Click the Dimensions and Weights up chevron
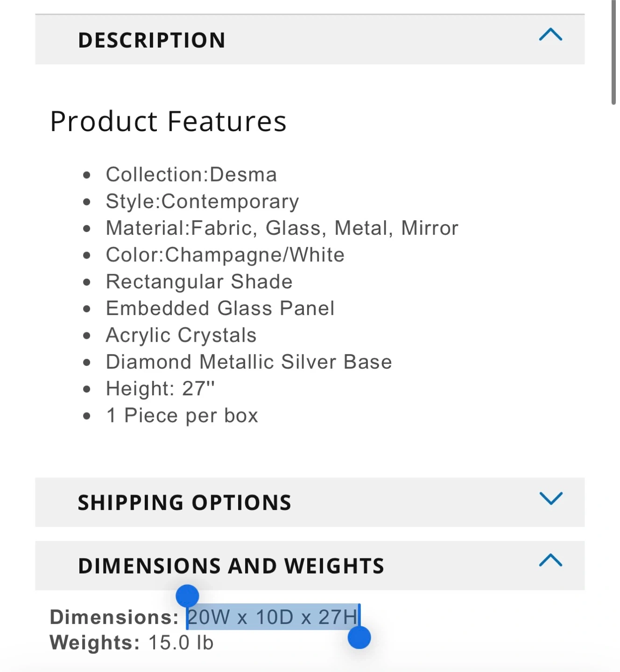 click(550, 560)
